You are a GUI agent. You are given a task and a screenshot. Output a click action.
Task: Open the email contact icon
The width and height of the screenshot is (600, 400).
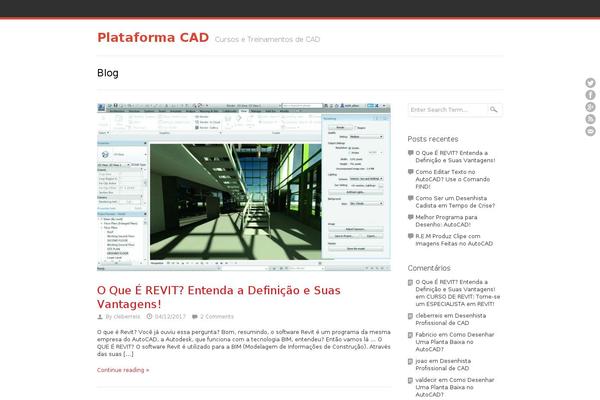pyautogui.click(x=590, y=131)
